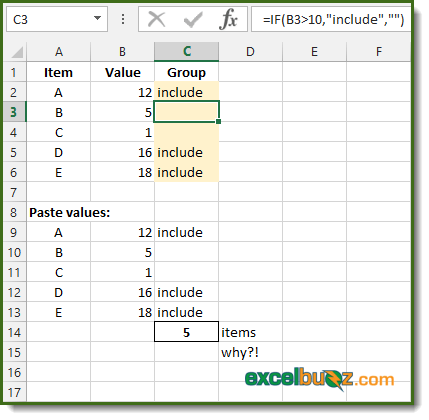Select cell B5 with value 16
Viewport: 429px width, 420px height.
[122, 152]
